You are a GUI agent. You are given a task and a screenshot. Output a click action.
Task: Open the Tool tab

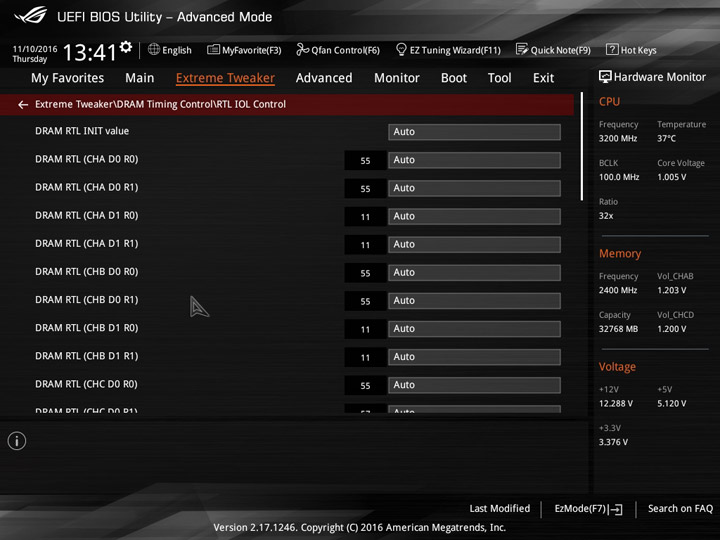(x=500, y=78)
